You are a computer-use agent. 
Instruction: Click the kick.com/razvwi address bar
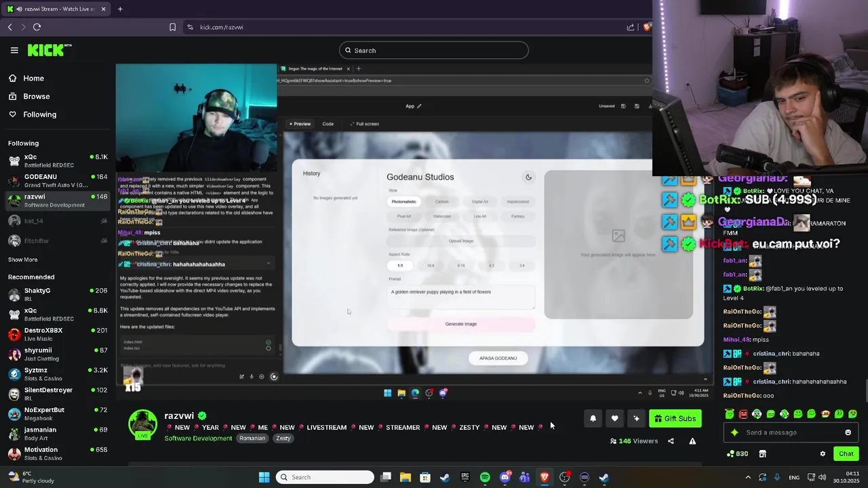point(221,27)
